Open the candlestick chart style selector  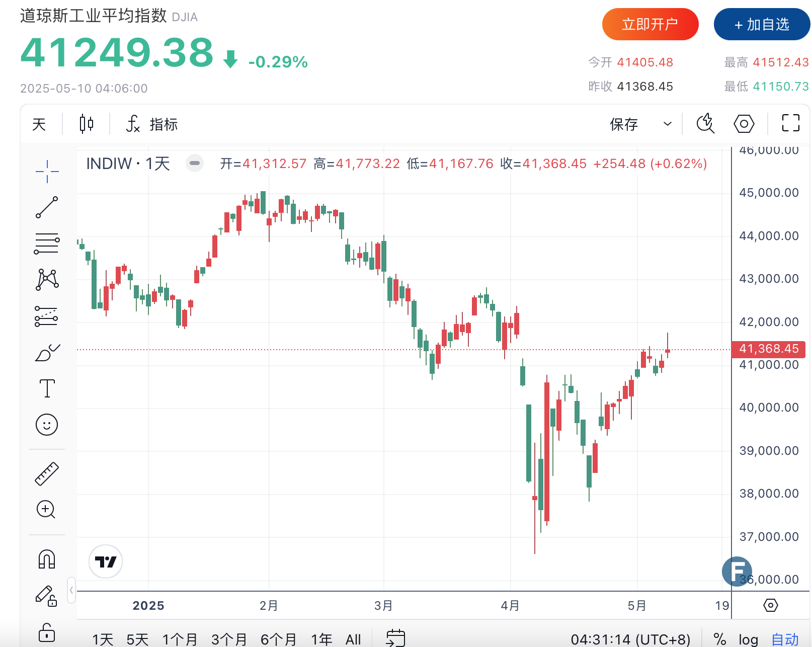(x=87, y=124)
